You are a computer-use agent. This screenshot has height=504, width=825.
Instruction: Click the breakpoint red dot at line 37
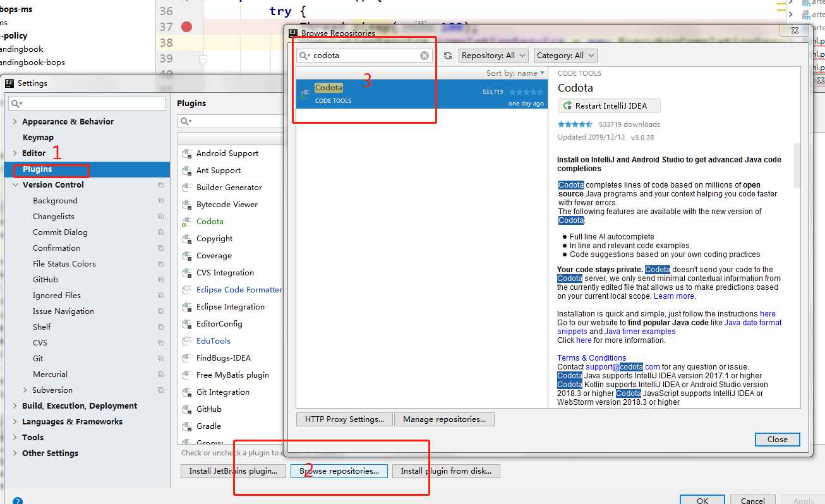(x=186, y=27)
